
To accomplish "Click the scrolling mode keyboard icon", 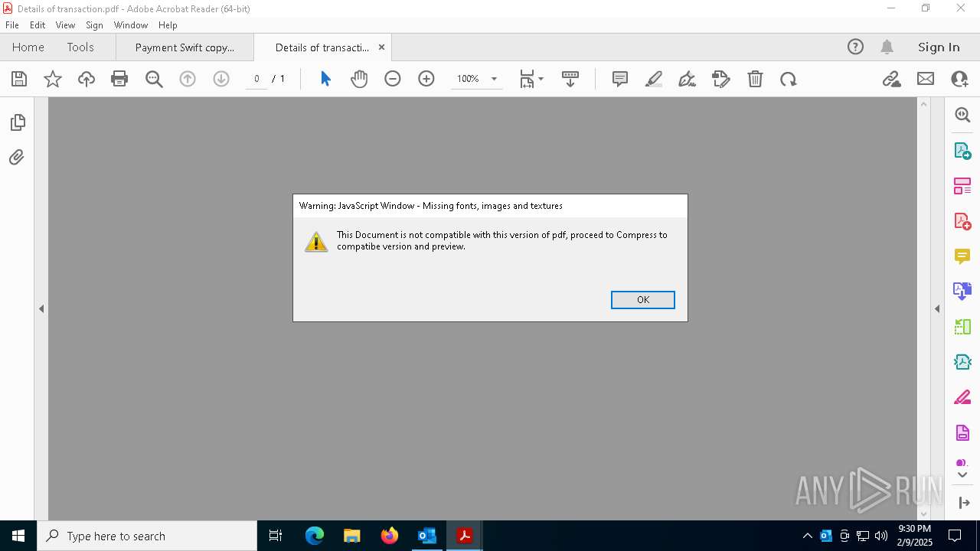I will 570,79.
